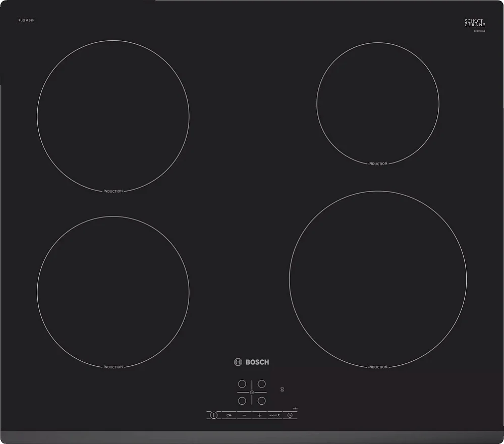This screenshot has width=504, height=444.
Task: Click the Schott Ceran logo
Action: coord(474,23)
